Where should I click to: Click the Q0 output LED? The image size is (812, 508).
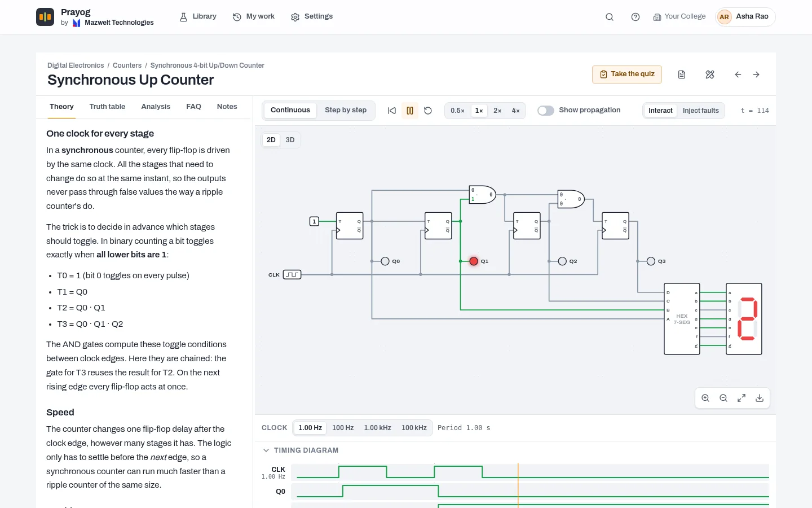pyautogui.click(x=385, y=261)
